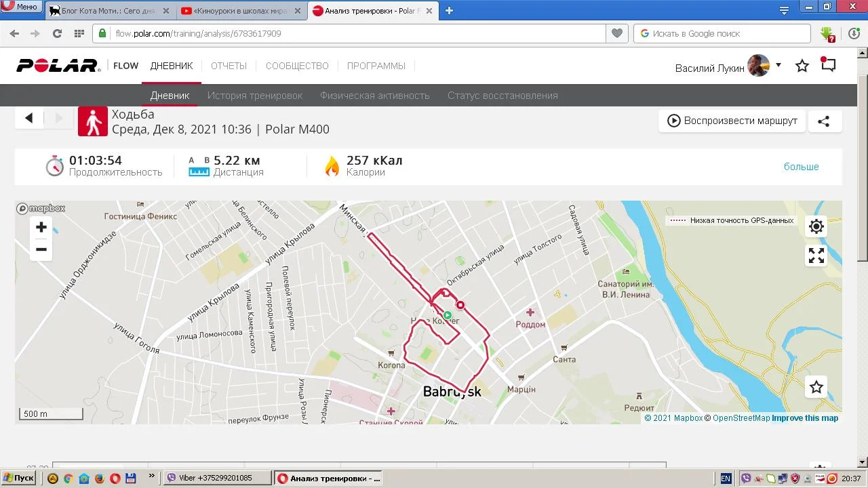Click the star favorites icon in header

click(x=802, y=66)
